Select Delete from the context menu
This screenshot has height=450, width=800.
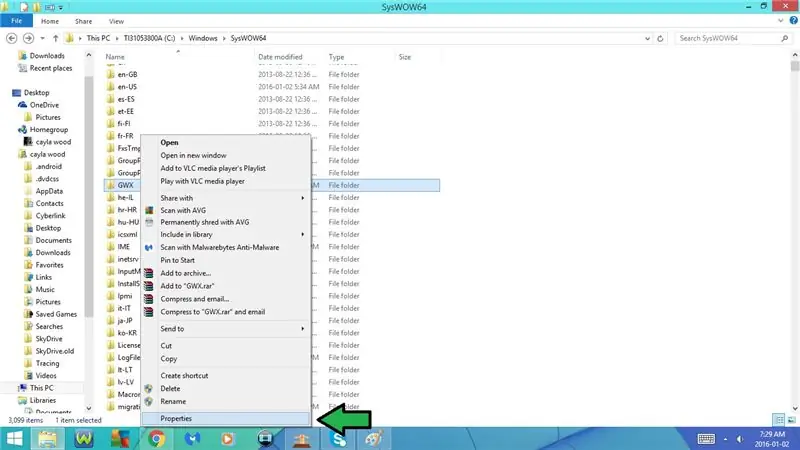click(x=226, y=389)
